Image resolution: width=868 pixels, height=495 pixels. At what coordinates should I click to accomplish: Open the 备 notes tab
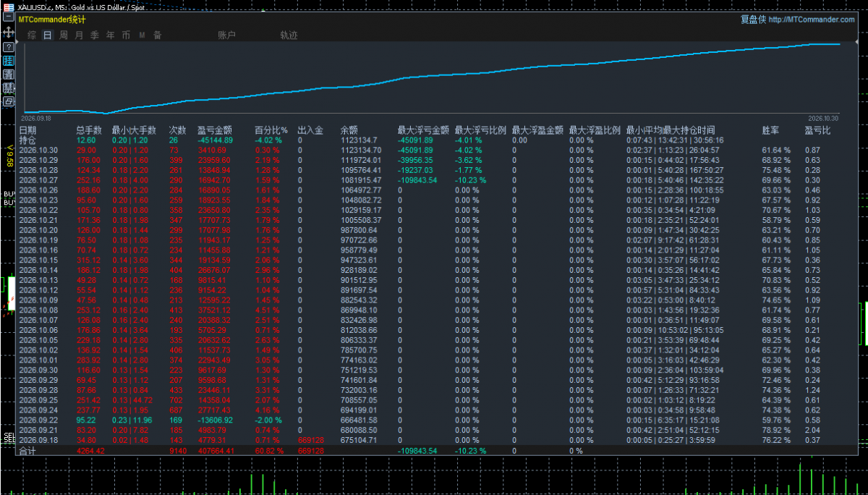[x=157, y=35]
